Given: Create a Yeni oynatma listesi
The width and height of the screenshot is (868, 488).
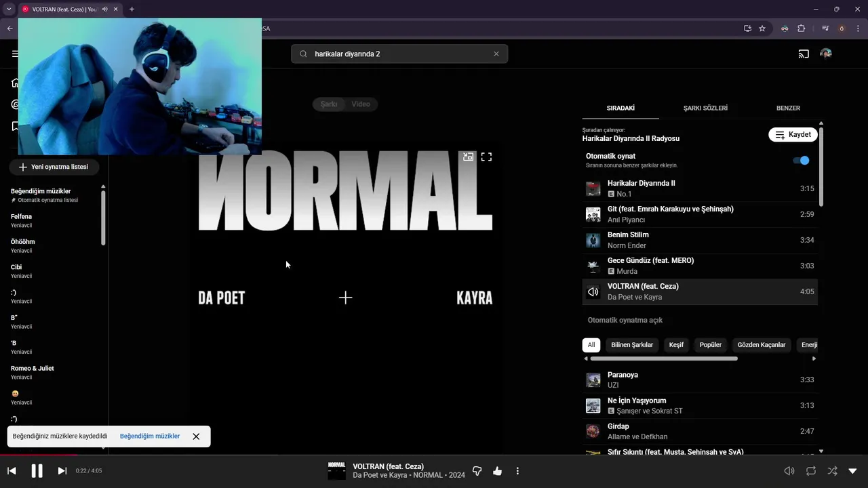Looking at the screenshot, I should tap(54, 167).
